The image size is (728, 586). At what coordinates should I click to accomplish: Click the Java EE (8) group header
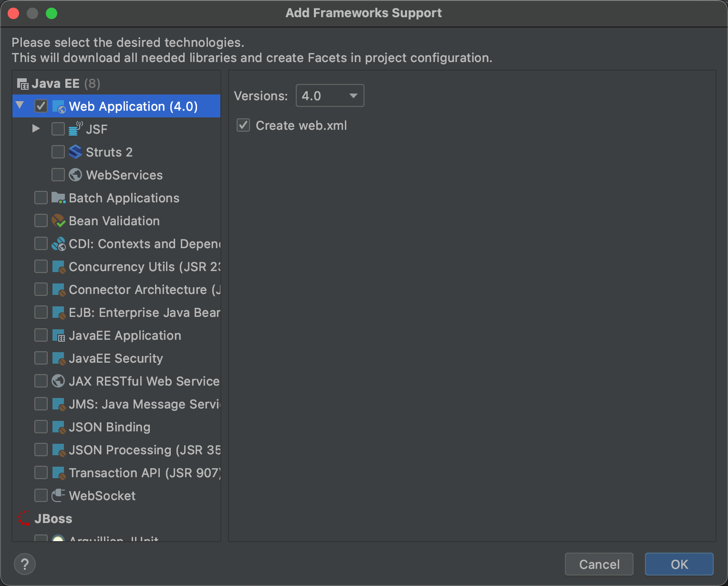click(x=66, y=84)
